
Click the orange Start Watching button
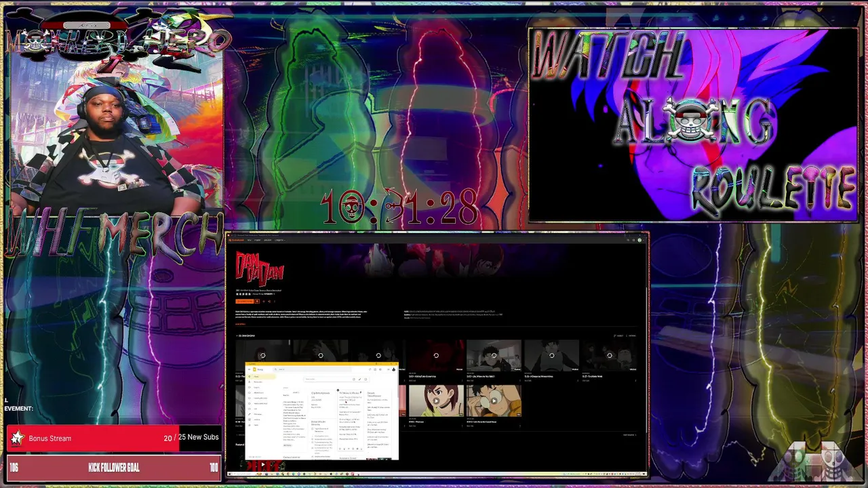(x=244, y=301)
